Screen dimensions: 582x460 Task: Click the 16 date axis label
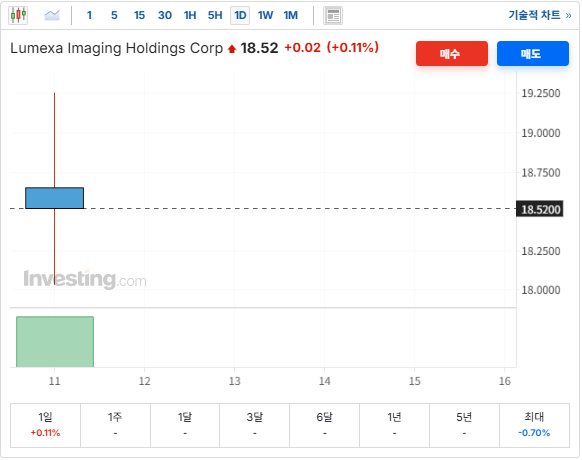pos(505,381)
